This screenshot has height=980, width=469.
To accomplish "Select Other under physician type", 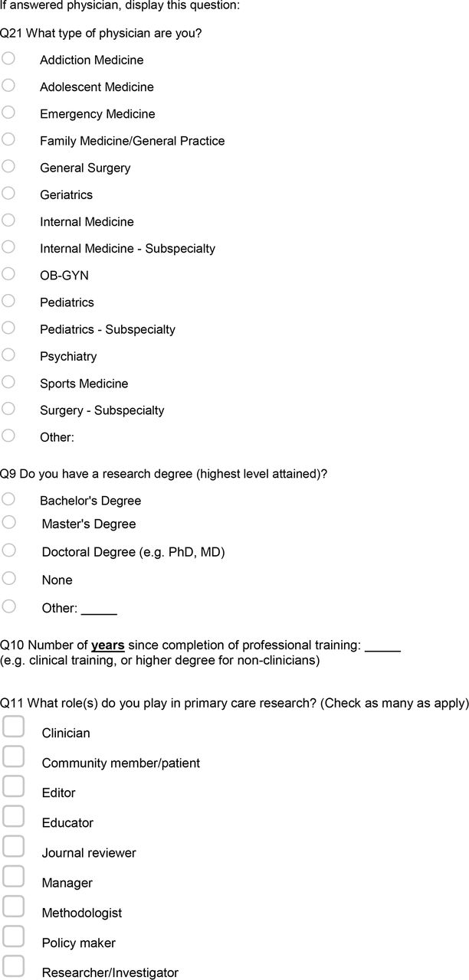I will click(8, 436).
